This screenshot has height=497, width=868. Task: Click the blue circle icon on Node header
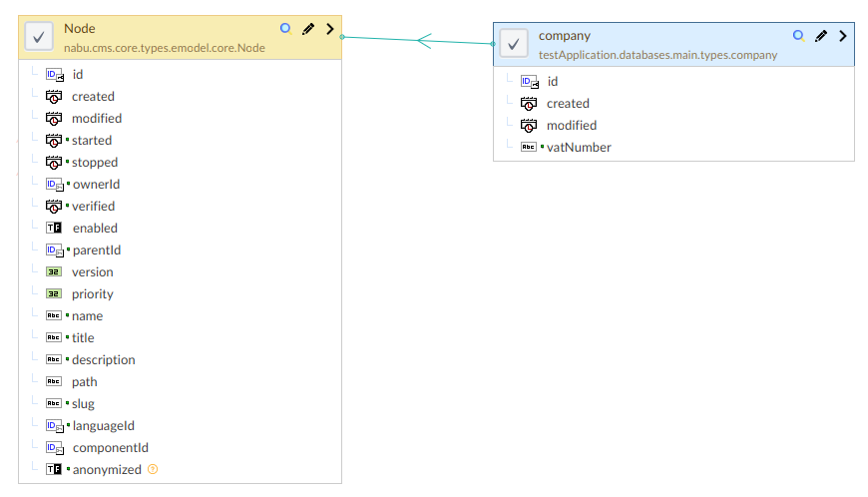point(285,29)
